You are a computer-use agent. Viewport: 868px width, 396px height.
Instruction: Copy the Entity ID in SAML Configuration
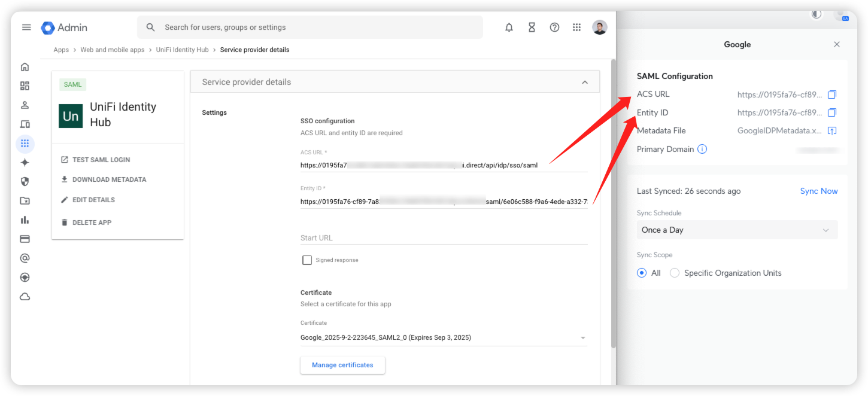pos(831,113)
